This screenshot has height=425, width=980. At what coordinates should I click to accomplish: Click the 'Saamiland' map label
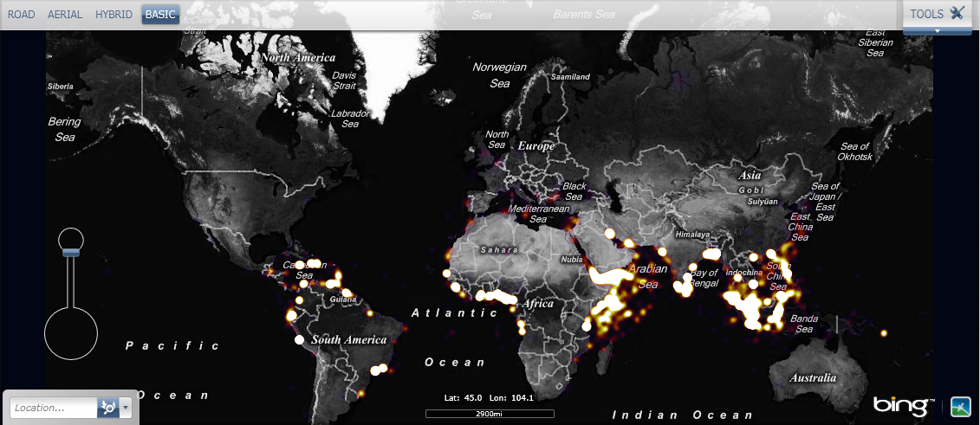pyautogui.click(x=570, y=77)
